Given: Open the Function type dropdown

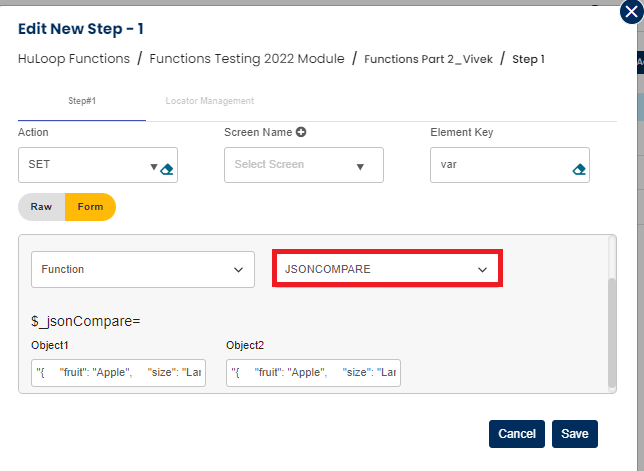Looking at the screenshot, I should click(x=142, y=269).
